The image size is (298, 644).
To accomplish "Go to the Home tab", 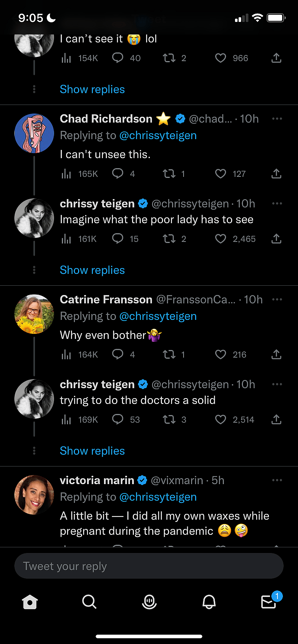I will [x=30, y=602].
